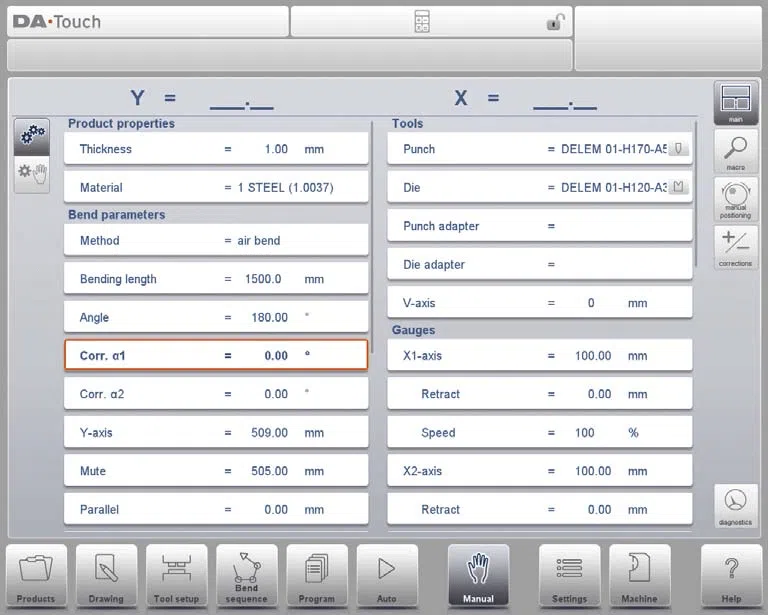Click the left panel vertical scrollbar
Viewport: 768px width, 615px height.
click(372, 237)
